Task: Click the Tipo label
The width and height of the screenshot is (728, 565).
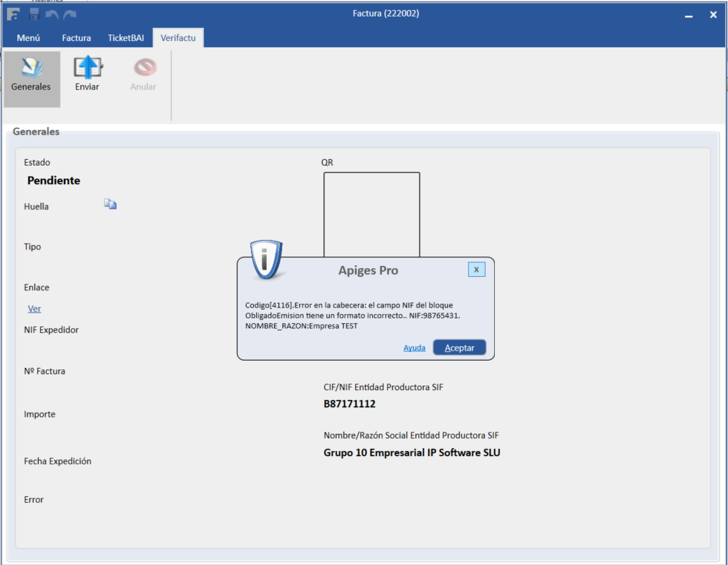Action: click(32, 247)
